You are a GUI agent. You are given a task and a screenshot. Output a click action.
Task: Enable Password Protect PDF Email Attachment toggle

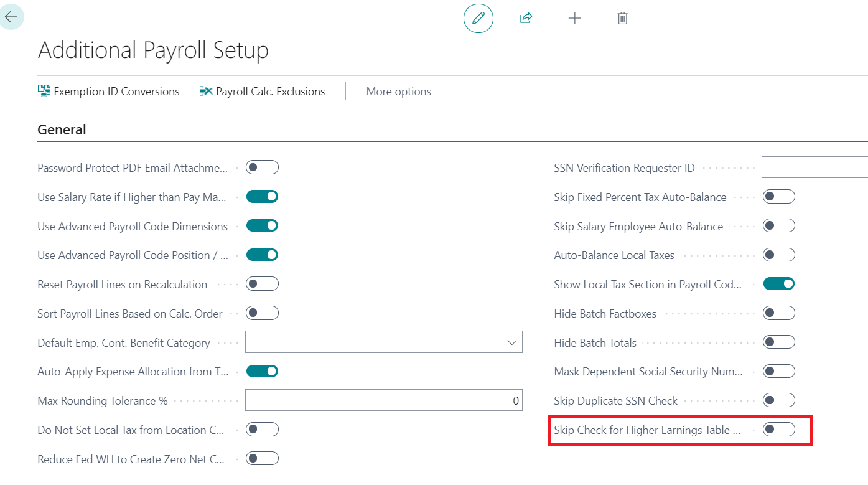262,167
